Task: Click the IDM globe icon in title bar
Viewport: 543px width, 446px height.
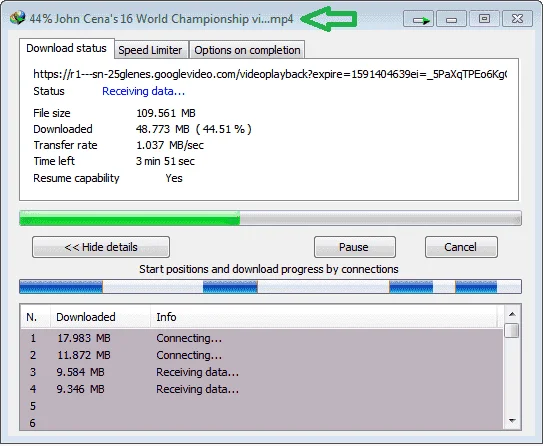Action: [x=17, y=18]
